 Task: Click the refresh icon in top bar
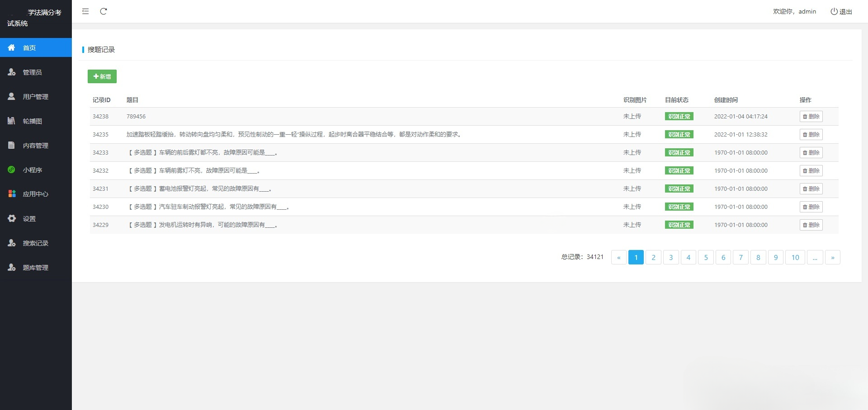[104, 11]
